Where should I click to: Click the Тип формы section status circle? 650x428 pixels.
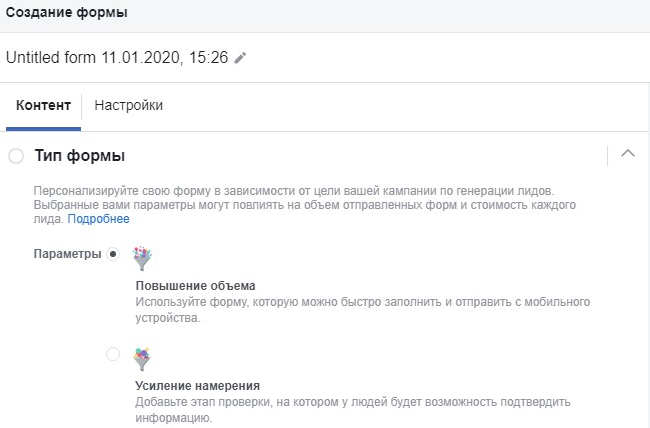coord(16,156)
